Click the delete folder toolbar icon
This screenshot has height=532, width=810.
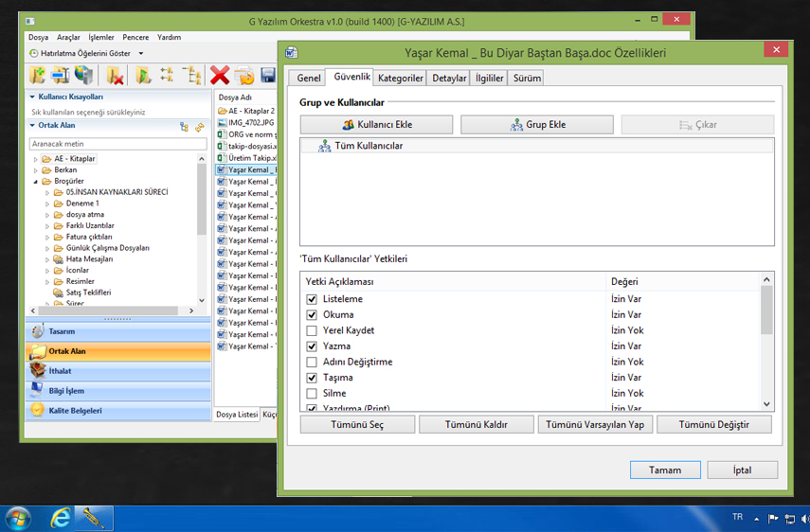pyautogui.click(x=116, y=76)
